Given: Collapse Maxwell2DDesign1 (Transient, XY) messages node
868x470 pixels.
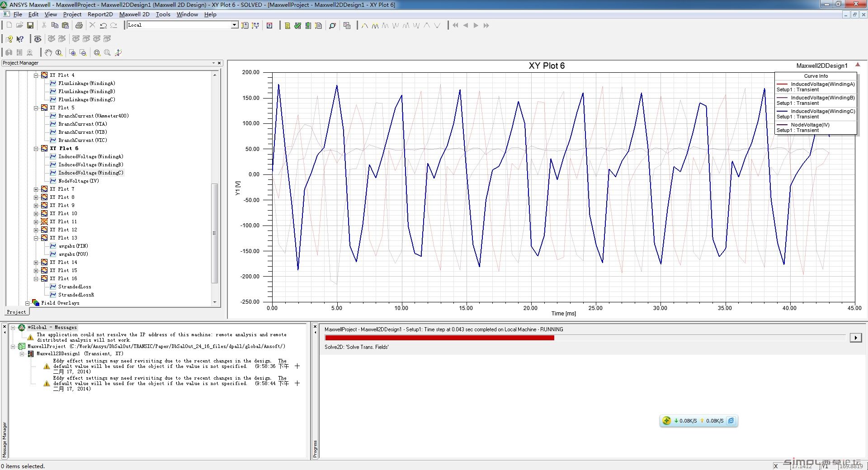Looking at the screenshot, I should click(22, 354).
